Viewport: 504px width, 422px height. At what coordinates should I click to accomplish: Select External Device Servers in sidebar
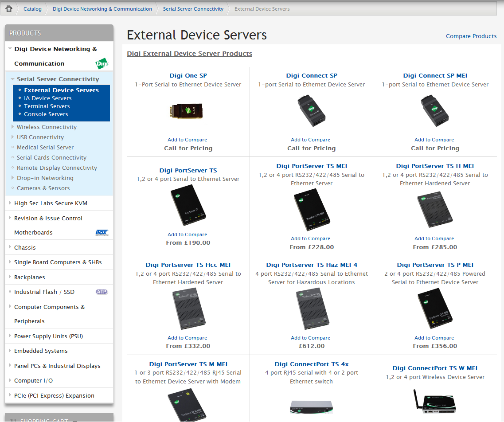(61, 90)
